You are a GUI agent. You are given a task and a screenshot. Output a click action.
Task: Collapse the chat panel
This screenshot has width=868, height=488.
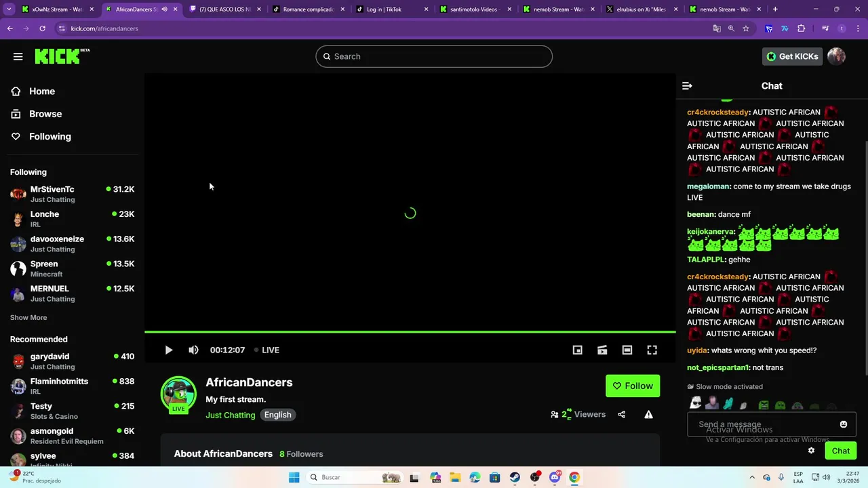687,86
